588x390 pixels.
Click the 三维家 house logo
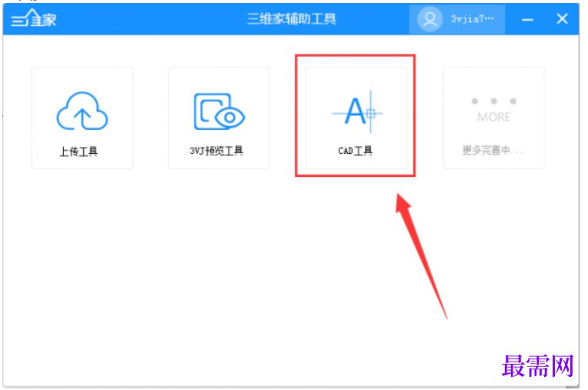pos(34,18)
